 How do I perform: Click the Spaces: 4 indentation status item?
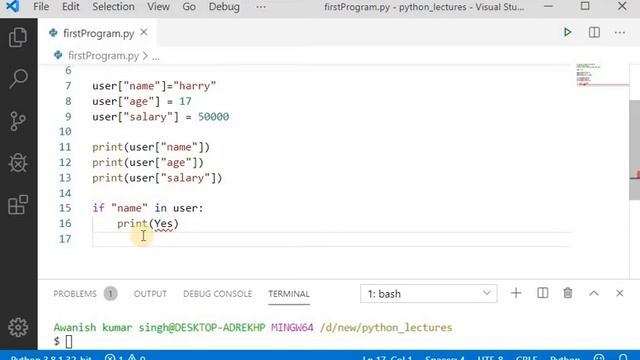pos(444,357)
